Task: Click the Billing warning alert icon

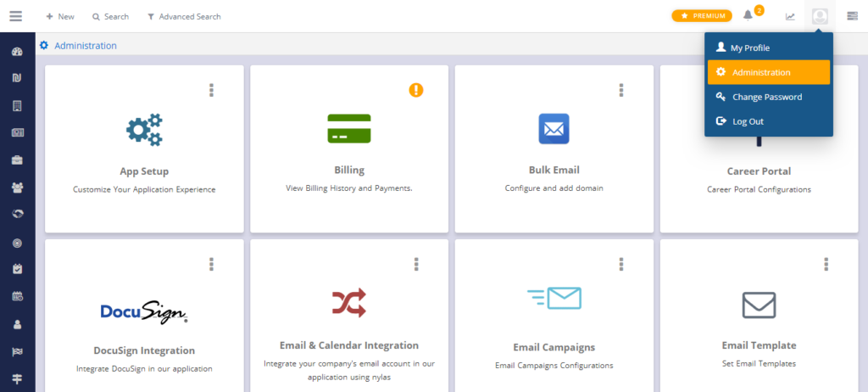Action: coord(416,90)
